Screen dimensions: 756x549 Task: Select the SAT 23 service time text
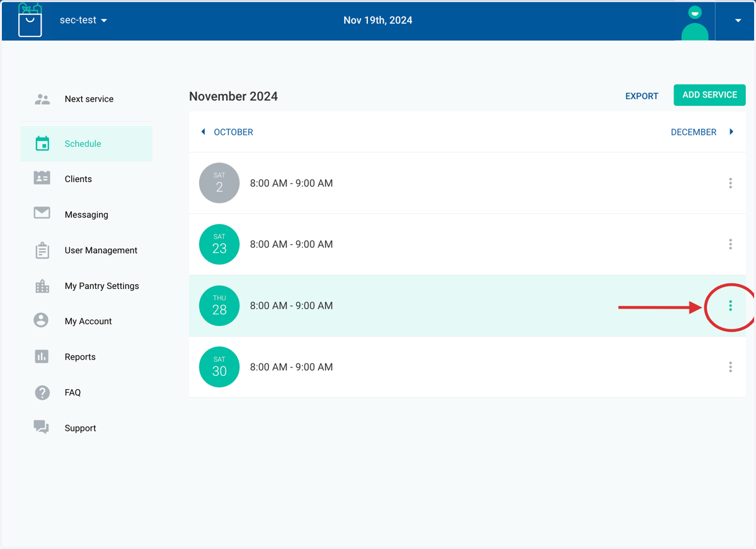(x=291, y=244)
